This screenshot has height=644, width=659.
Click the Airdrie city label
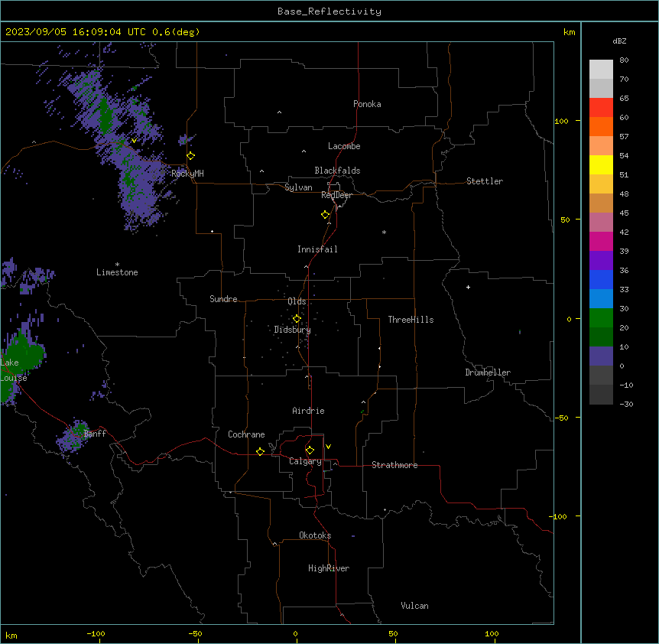click(x=309, y=411)
